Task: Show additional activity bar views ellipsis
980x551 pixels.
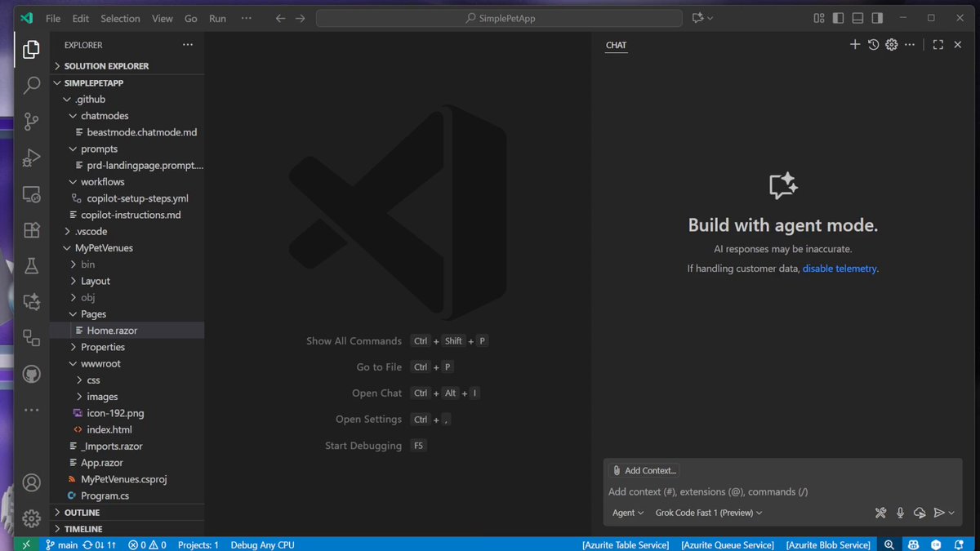Action: pos(31,411)
